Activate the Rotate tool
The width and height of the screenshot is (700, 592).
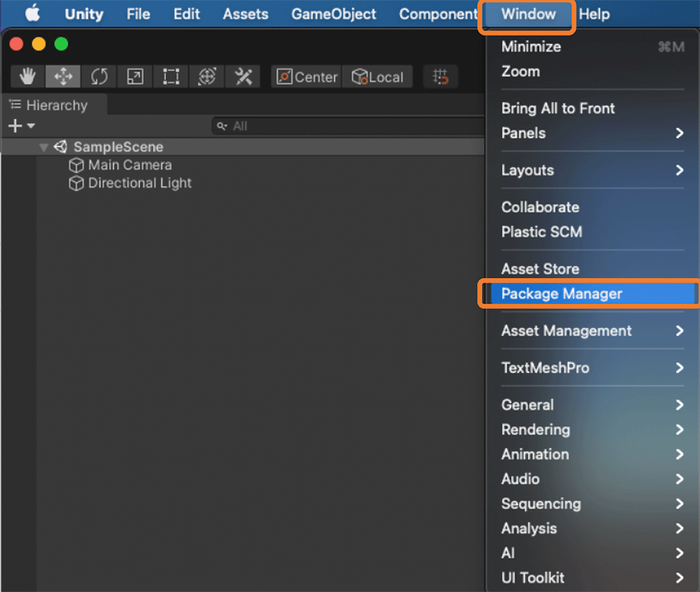99,76
